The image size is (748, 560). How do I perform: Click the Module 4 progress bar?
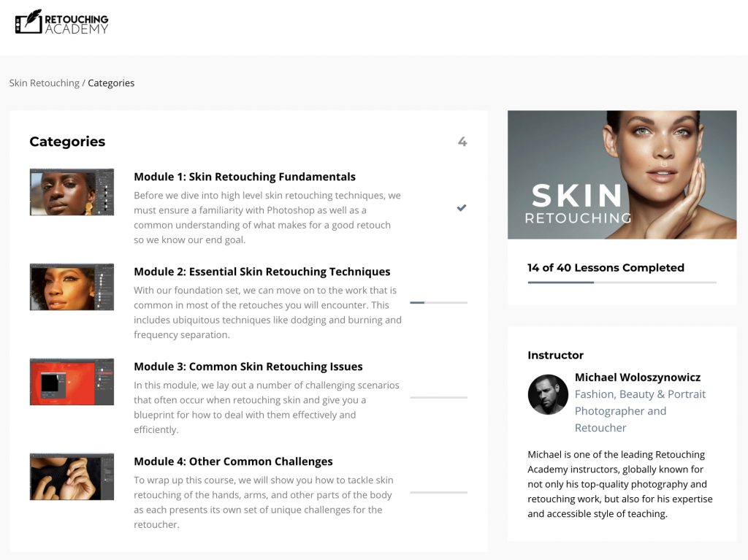[438, 492]
